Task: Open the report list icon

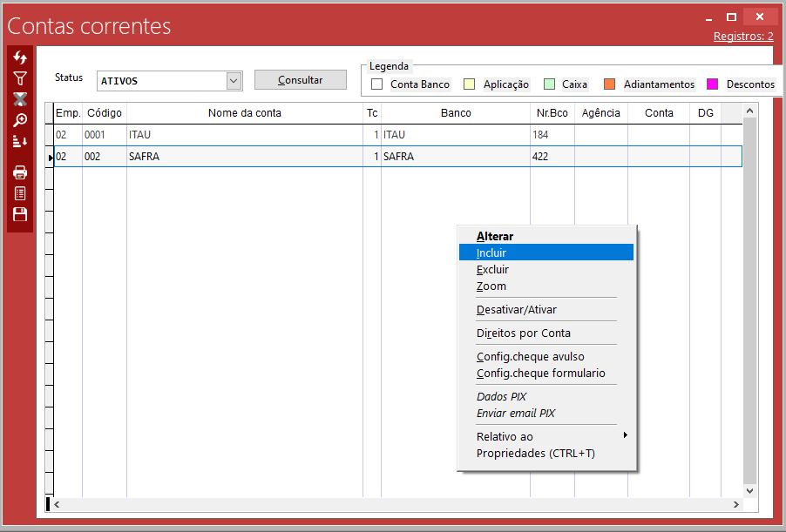Action: coord(20,193)
